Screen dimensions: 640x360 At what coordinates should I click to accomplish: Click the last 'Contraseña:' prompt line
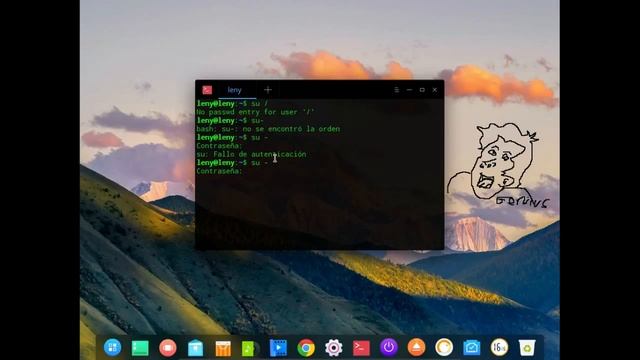pos(219,171)
